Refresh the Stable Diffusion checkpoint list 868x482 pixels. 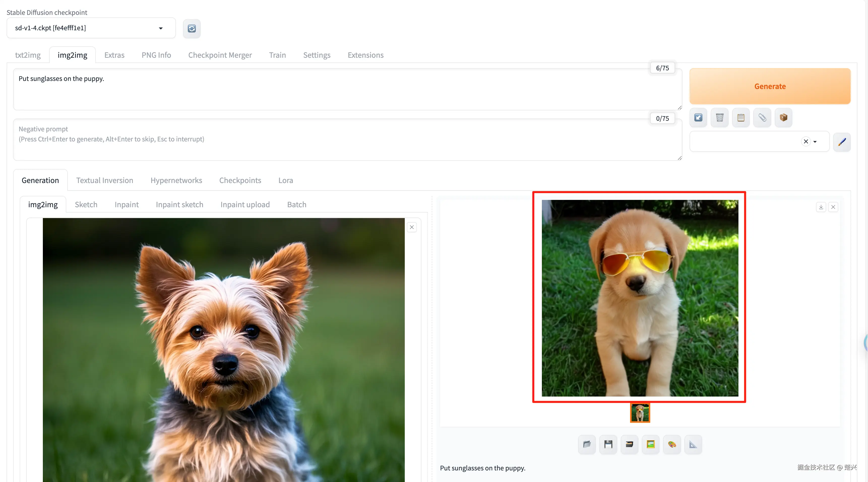tap(192, 28)
